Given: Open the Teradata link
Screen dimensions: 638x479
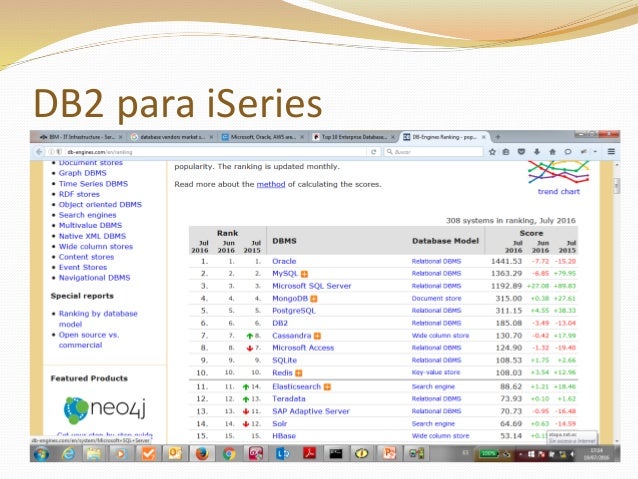Looking at the screenshot, I should 288,399.
